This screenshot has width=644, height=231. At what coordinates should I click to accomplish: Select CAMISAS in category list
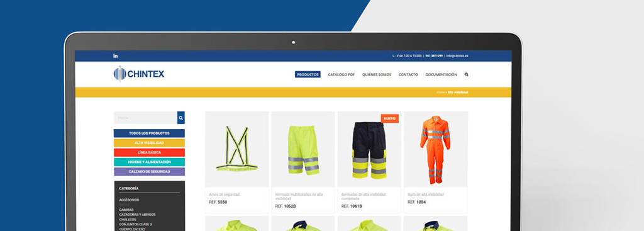tap(126, 210)
